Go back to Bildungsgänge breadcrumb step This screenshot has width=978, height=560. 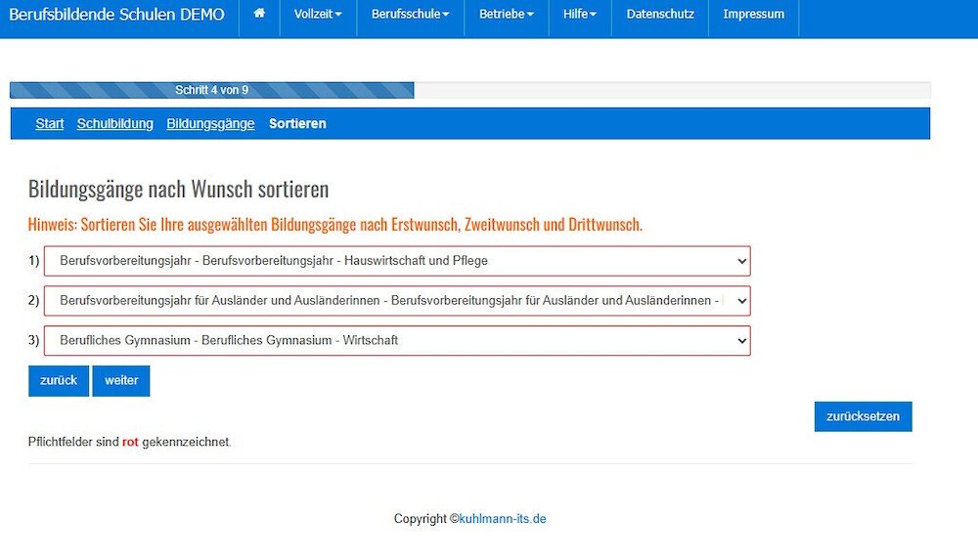click(x=210, y=124)
